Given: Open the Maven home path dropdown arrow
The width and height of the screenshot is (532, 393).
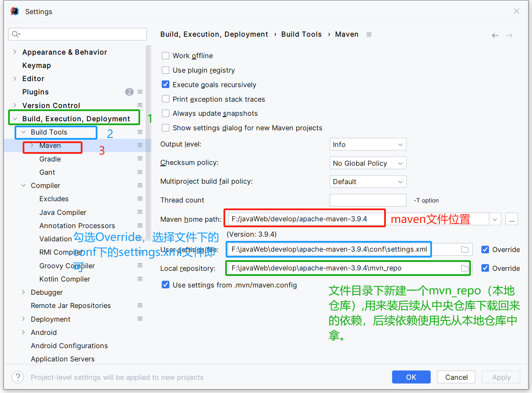Looking at the screenshot, I should [x=495, y=219].
